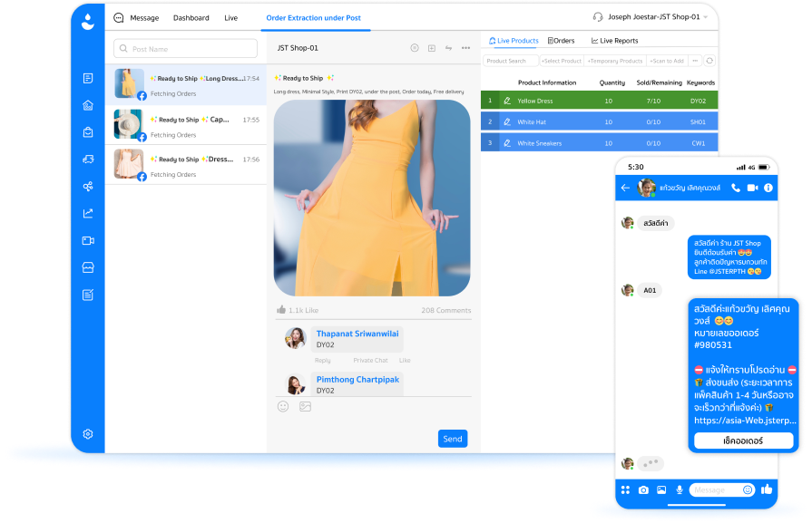Open the analytics chart icon in the sidebar

(x=88, y=213)
